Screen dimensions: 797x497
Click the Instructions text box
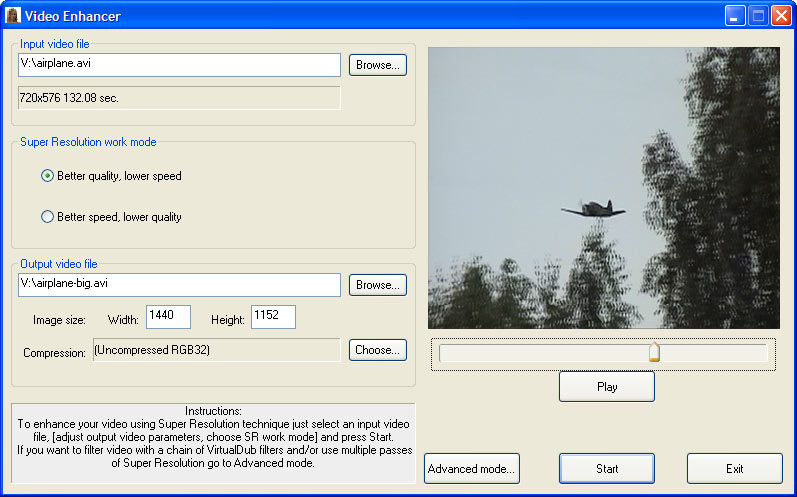tap(213, 443)
